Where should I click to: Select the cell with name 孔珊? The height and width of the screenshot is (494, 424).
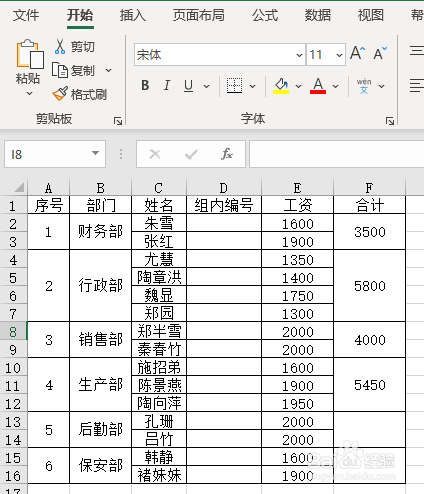tap(159, 421)
